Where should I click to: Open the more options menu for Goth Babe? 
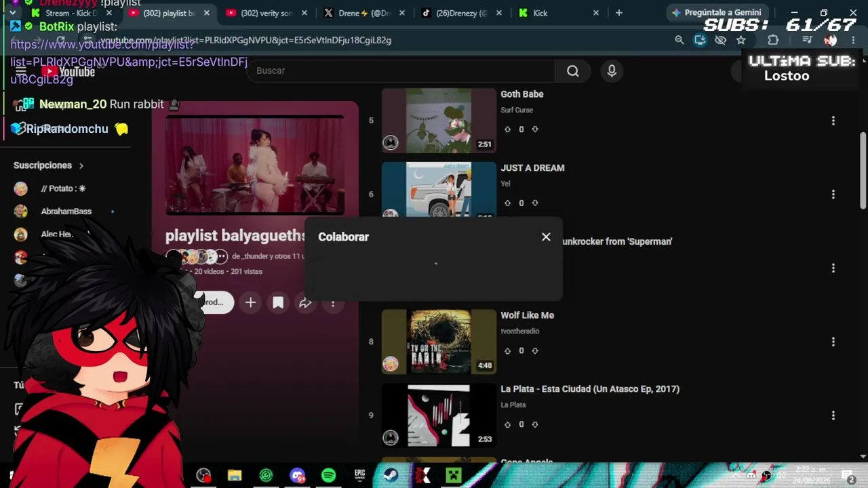click(x=833, y=121)
